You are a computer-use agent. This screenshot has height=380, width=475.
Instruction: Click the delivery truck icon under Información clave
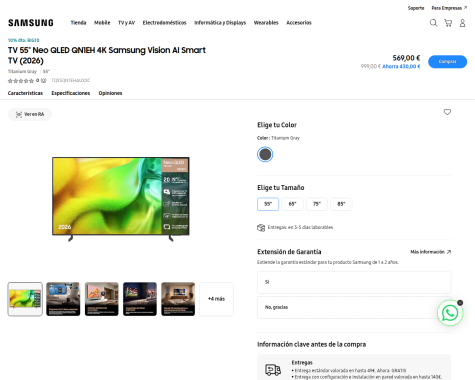point(273,370)
